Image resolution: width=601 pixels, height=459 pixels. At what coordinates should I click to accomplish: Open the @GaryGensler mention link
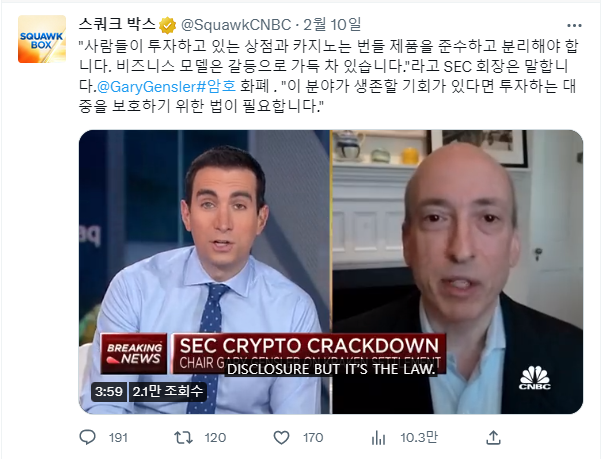pyautogui.click(x=146, y=86)
